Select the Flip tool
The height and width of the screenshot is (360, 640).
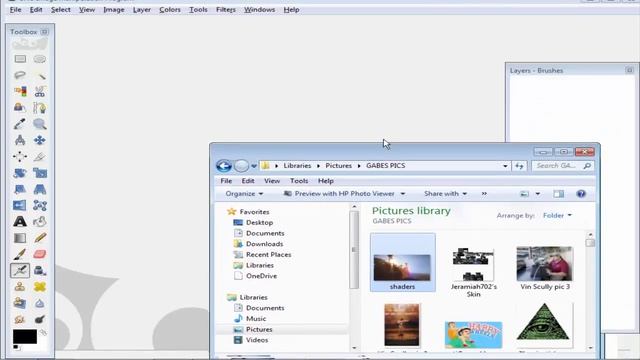[x=20, y=205]
